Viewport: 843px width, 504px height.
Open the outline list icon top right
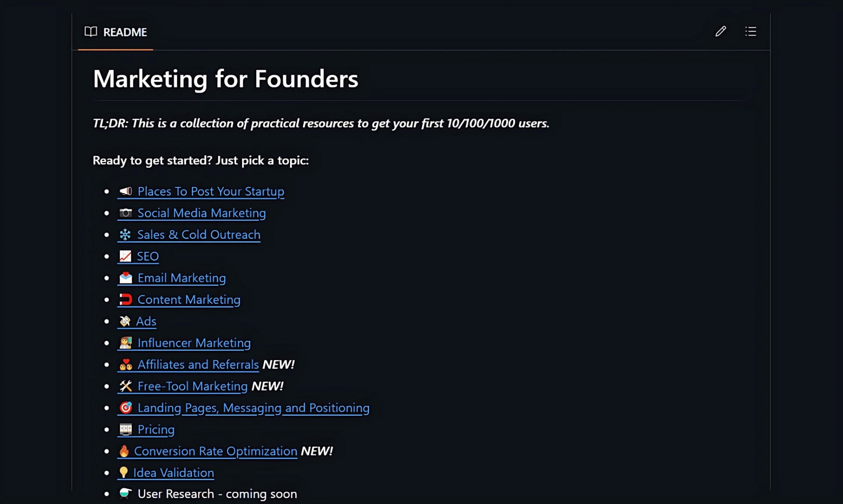750,31
